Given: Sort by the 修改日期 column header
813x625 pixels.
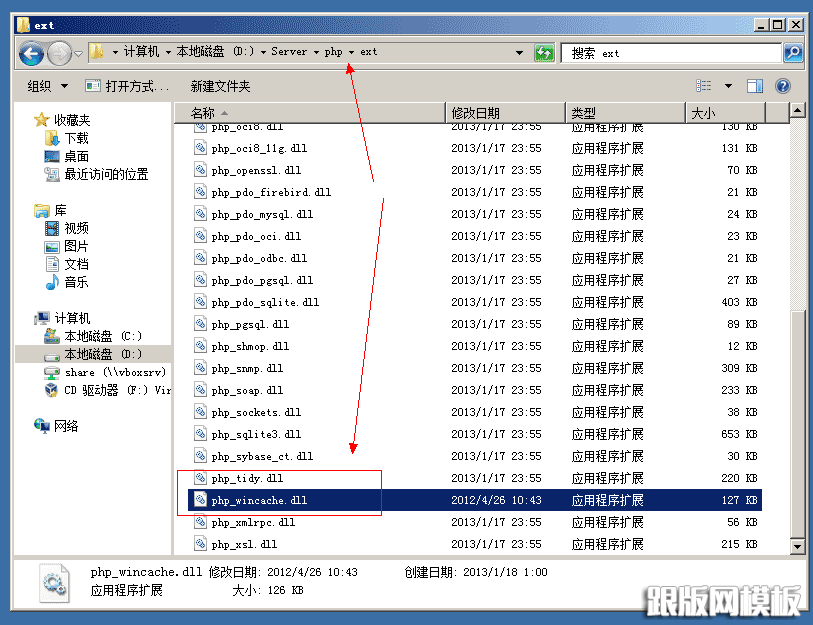Looking at the screenshot, I should (x=506, y=113).
